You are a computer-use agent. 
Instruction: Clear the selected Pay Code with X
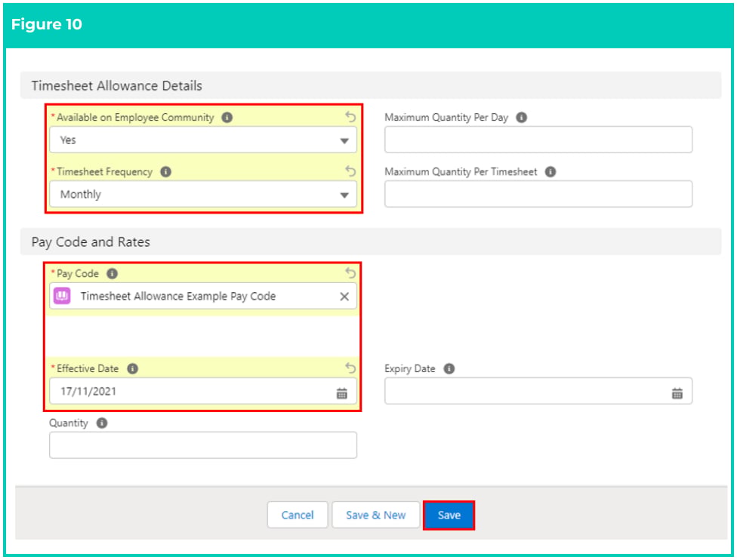coord(344,297)
